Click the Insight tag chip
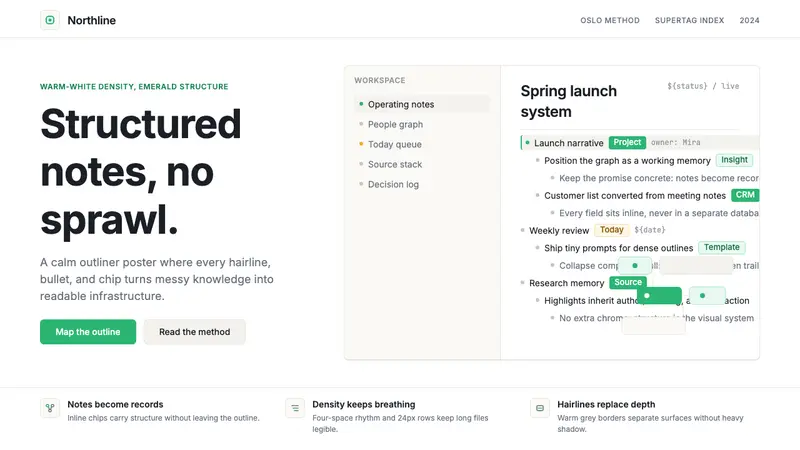 (734, 160)
